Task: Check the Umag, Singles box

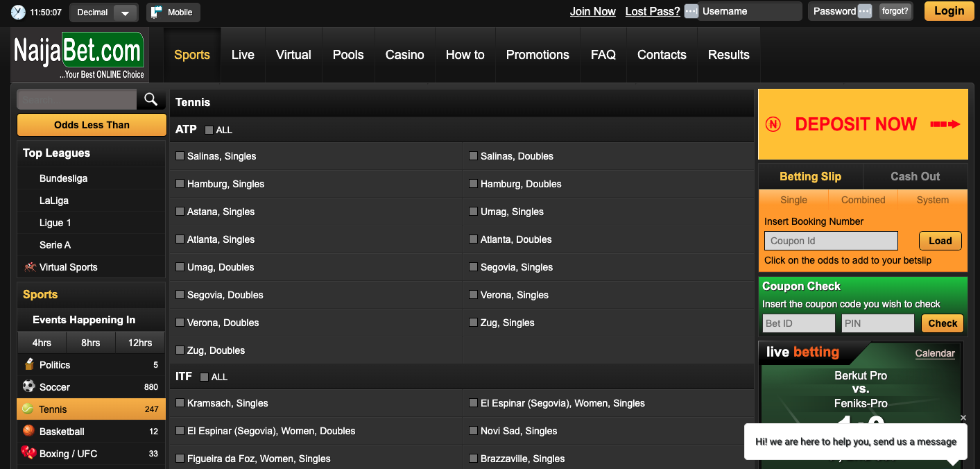Action: (x=474, y=211)
